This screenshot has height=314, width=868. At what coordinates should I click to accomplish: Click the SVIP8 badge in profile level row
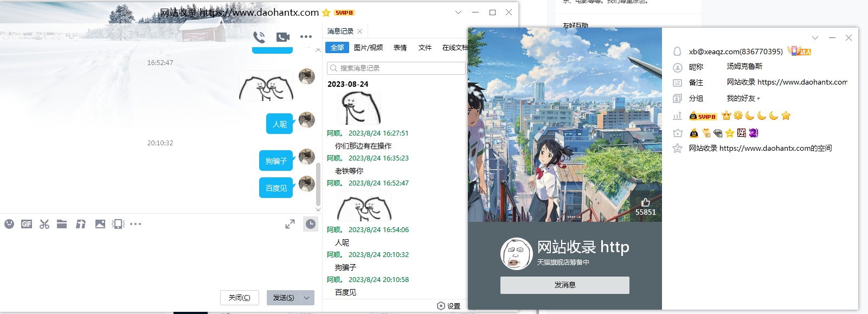click(703, 116)
